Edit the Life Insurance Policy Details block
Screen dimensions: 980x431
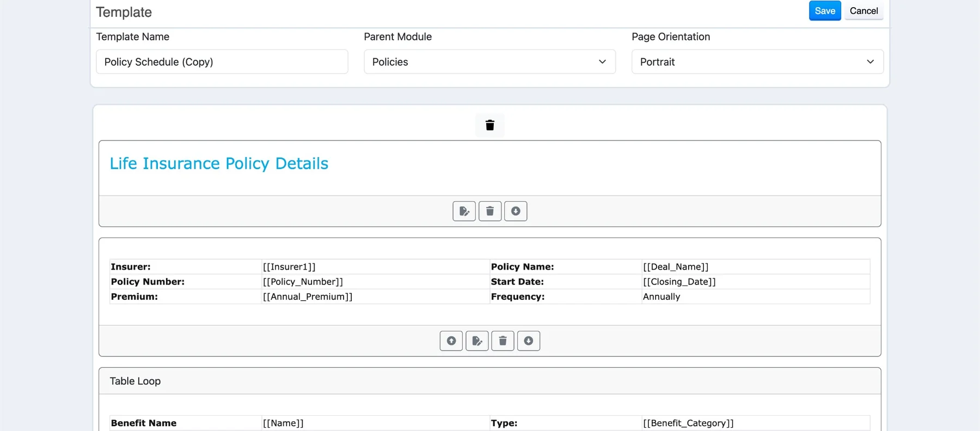click(x=464, y=211)
